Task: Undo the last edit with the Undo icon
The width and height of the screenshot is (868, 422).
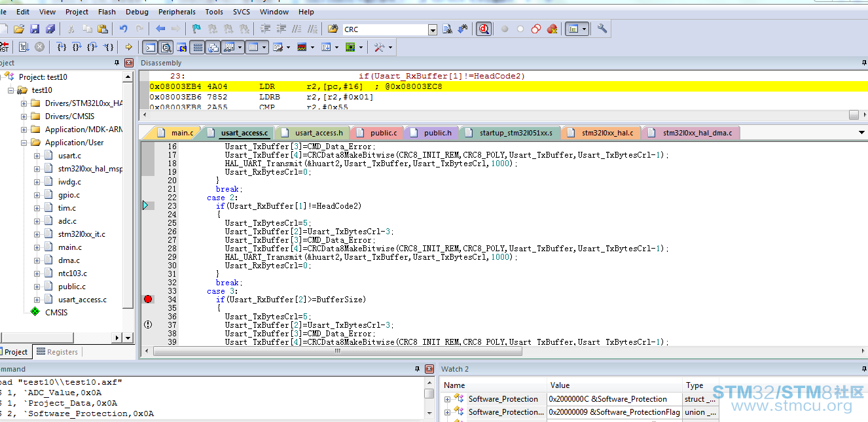Action: 124,29
